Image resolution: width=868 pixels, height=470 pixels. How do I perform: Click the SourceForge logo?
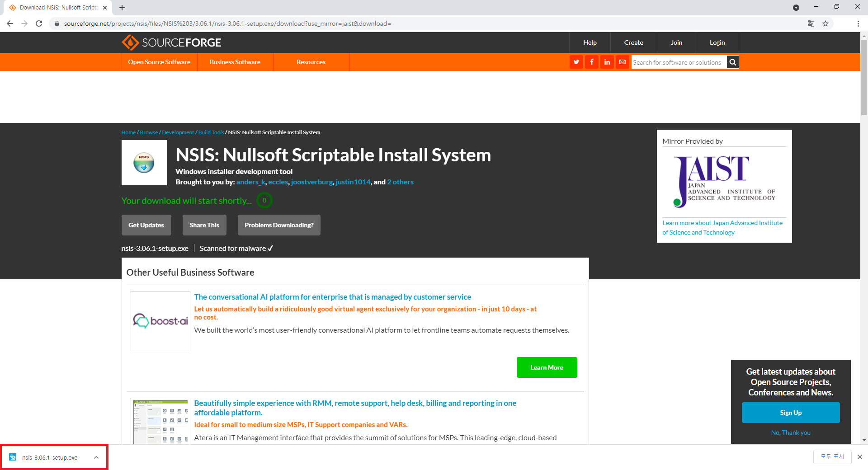click(171, 42)
